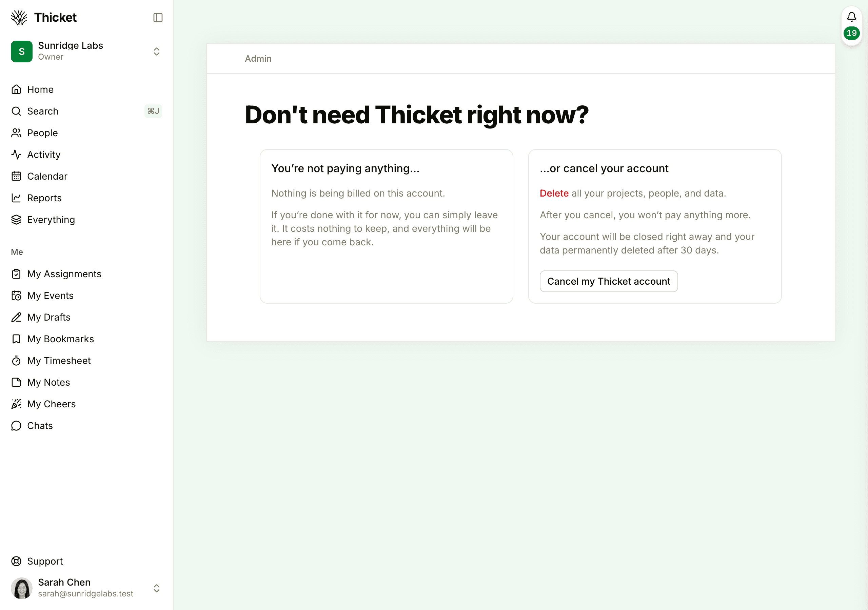Click the "You're not paying anything..." heading
The image size is (868, 610).
click(x=345, y=168)
